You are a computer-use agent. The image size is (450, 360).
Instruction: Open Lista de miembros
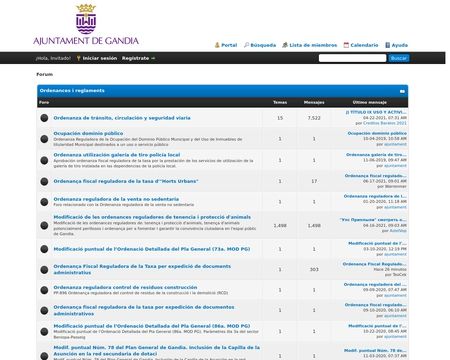coord(313,45)
